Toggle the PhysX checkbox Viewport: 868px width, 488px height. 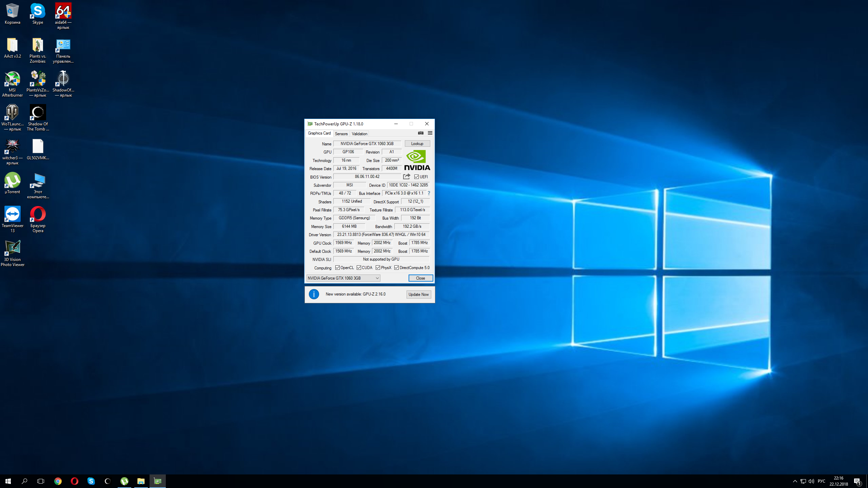378,268
